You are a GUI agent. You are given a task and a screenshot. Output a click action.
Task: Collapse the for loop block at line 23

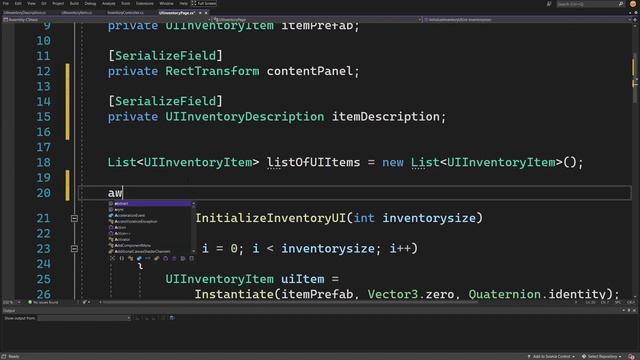click(x=74, y=249)
